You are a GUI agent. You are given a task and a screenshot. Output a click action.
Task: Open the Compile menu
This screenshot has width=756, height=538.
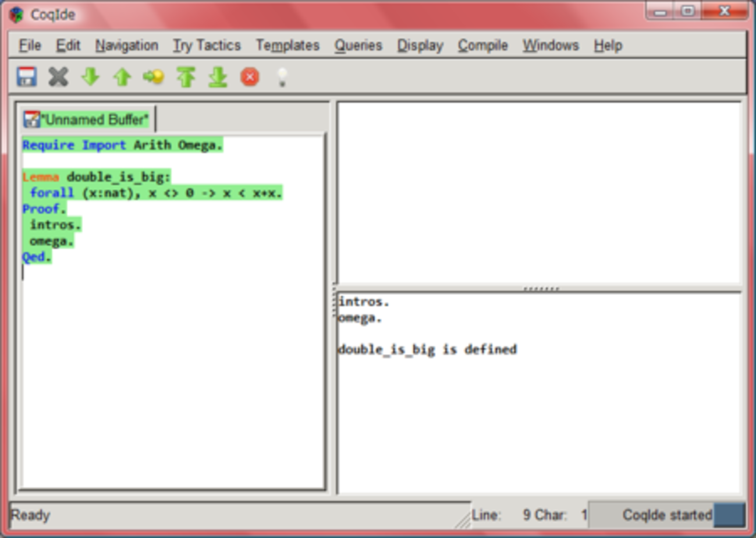point(483,45)
